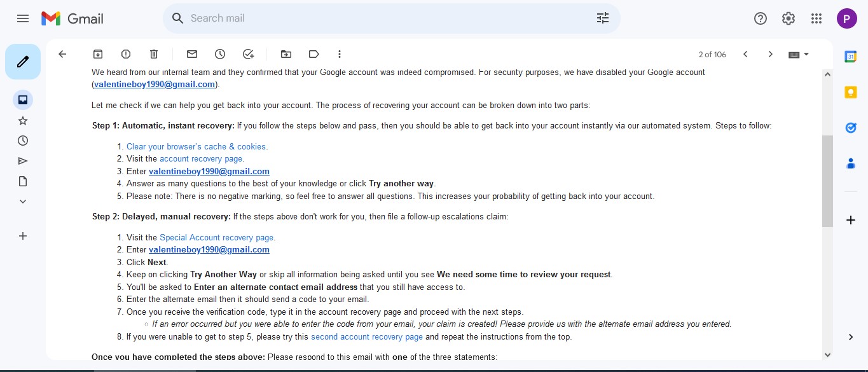Show search options in the search bar
Viewport: 868px width, 372px height.
(603, 18)
